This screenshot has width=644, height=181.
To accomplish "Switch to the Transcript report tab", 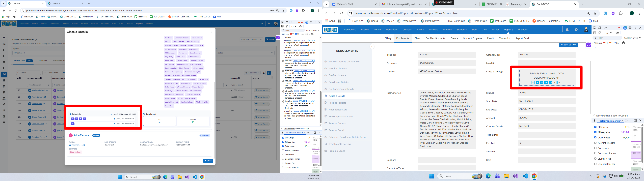I will coord(504,38).
